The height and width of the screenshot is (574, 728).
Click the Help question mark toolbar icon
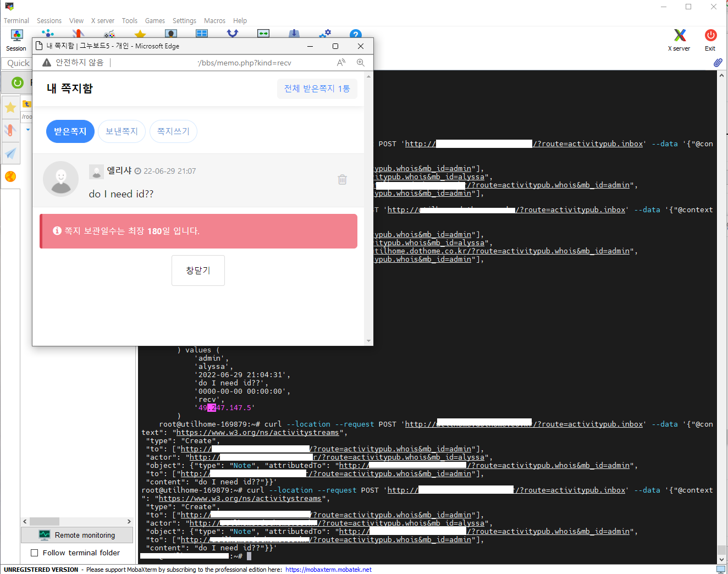click(356, 34)
